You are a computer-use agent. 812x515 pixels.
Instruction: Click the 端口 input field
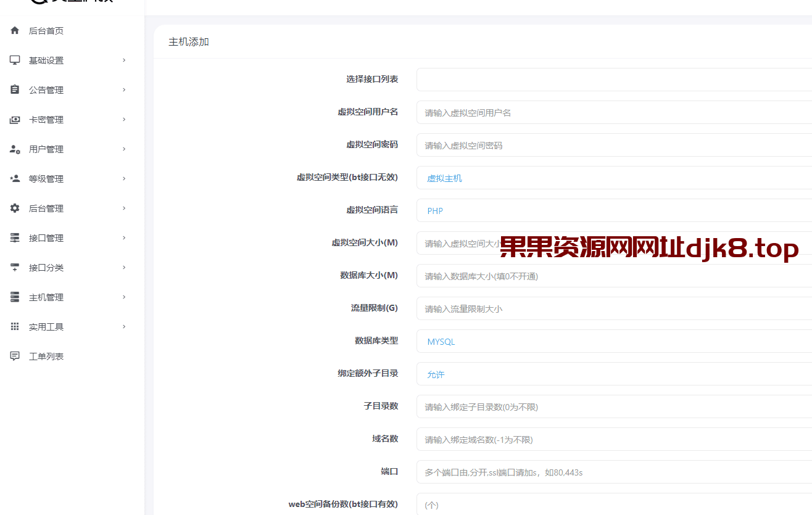[x=555, y=472]
